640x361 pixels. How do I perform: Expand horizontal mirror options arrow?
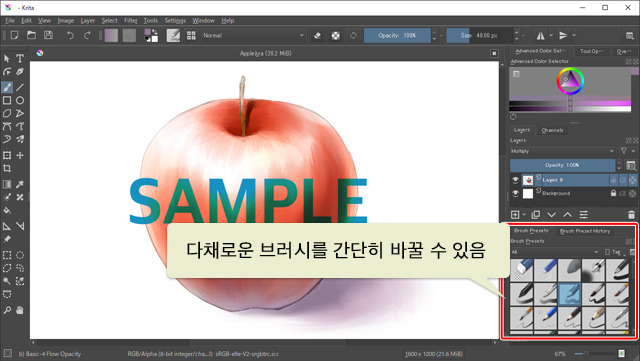(x=551, y=36)
